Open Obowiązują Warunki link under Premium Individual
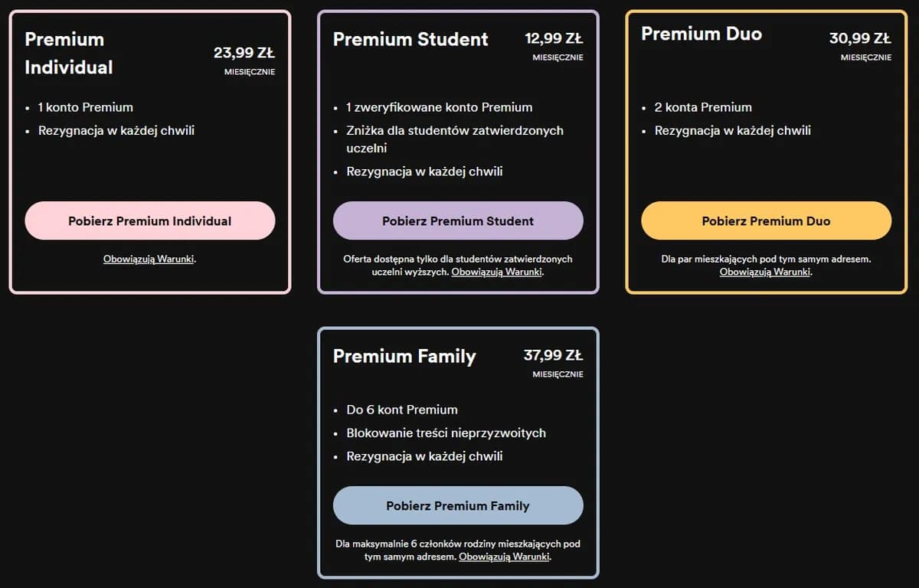 pyautogui.click(x=150, y=259)
